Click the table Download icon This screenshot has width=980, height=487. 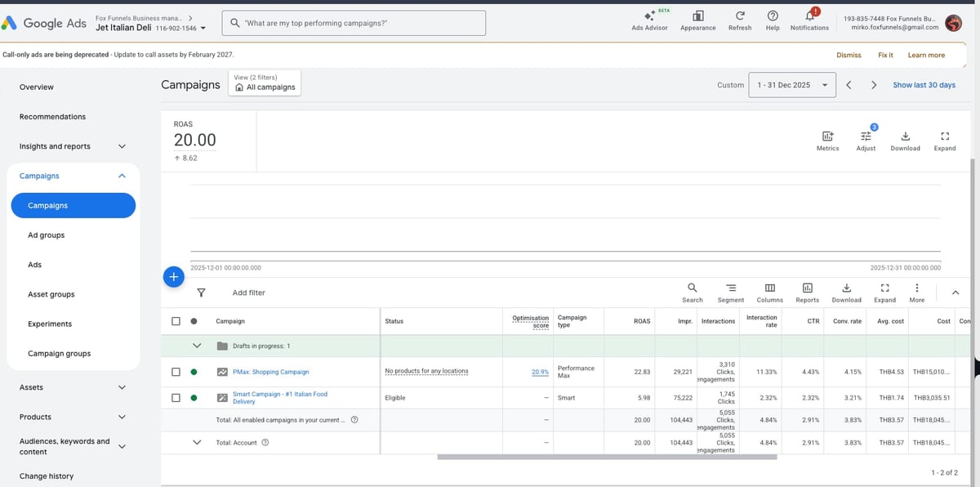846,288
